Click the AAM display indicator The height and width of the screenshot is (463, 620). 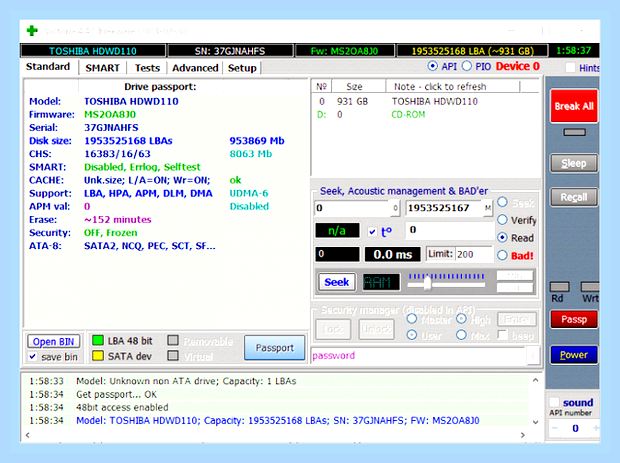pos(381,282)
